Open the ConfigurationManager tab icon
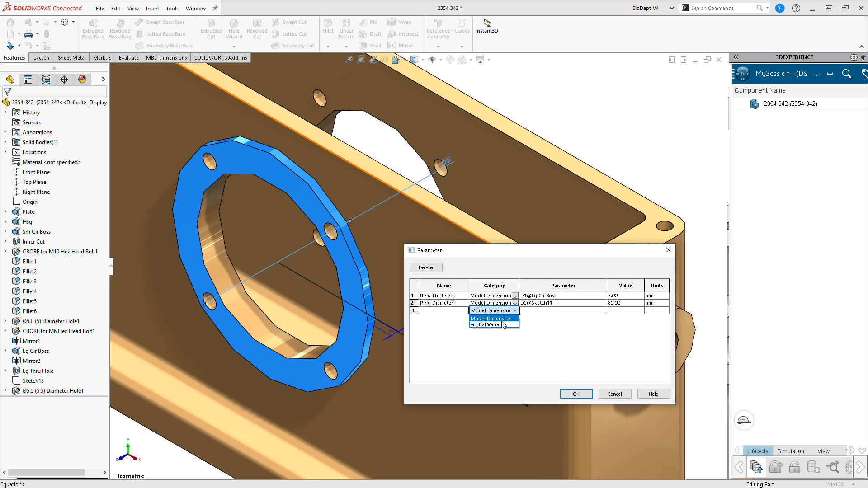The width and height of the screenshot is (868, 488). 46,80
